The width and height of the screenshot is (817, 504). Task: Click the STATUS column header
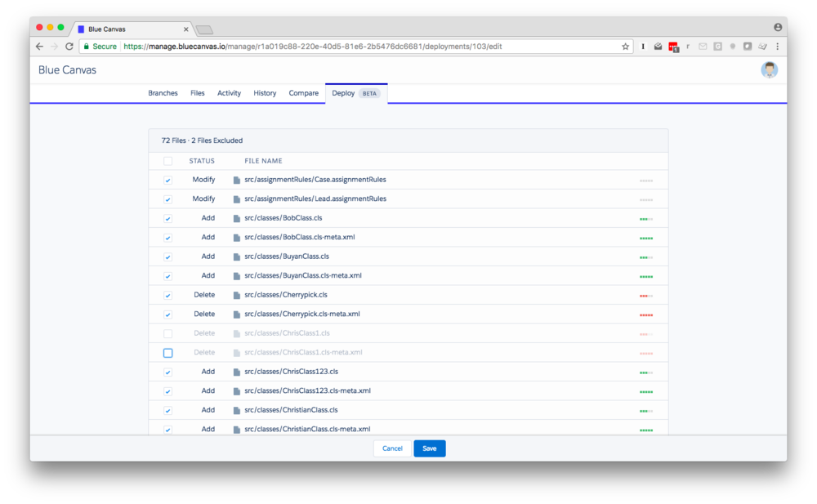click(202, 161)
